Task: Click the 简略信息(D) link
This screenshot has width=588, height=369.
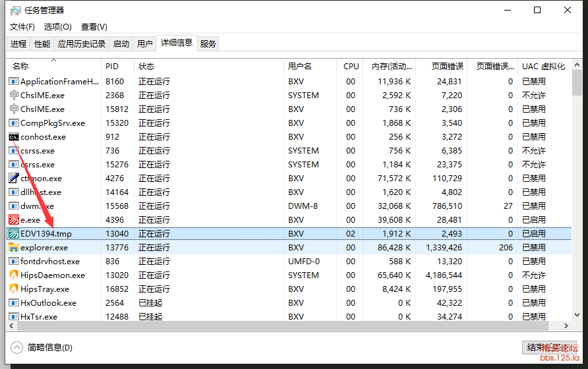Action: click(50, 348)
